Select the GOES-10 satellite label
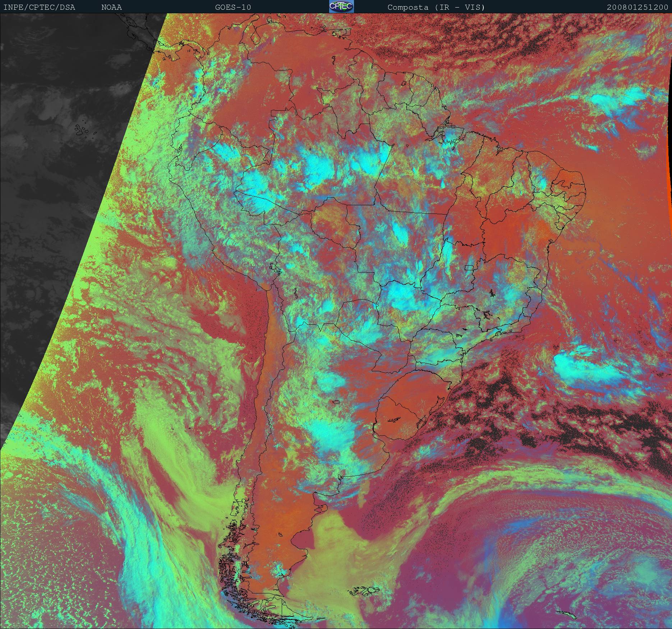 [x=233, y=7]
